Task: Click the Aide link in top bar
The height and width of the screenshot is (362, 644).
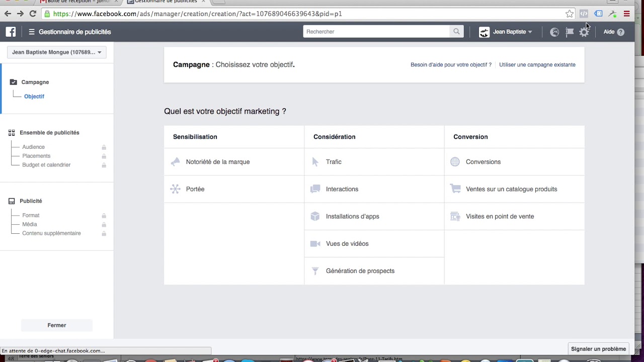Action: pos(609,32)
